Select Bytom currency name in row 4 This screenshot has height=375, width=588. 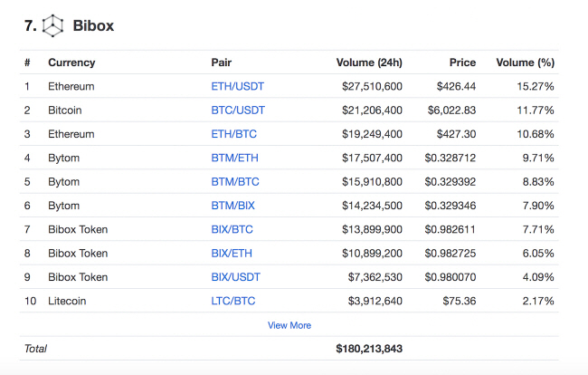coord(63,158)
